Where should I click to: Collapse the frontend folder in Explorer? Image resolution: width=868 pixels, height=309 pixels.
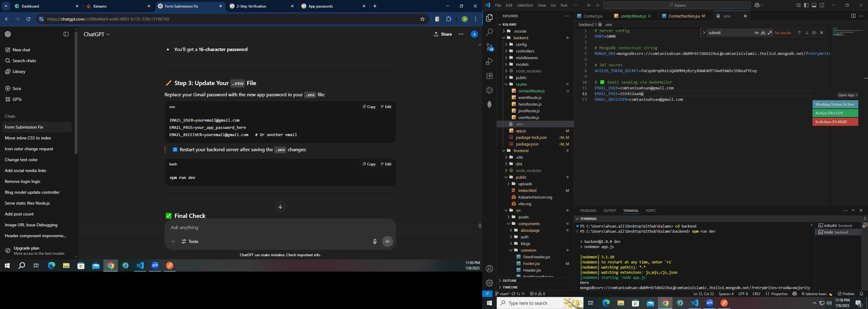click(504, 151)
